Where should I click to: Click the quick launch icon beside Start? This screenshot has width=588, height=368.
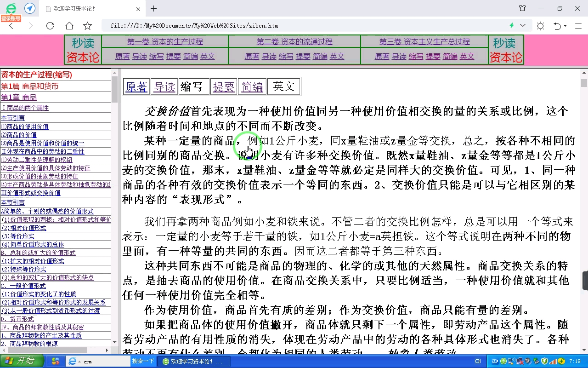tap(56, 361)
